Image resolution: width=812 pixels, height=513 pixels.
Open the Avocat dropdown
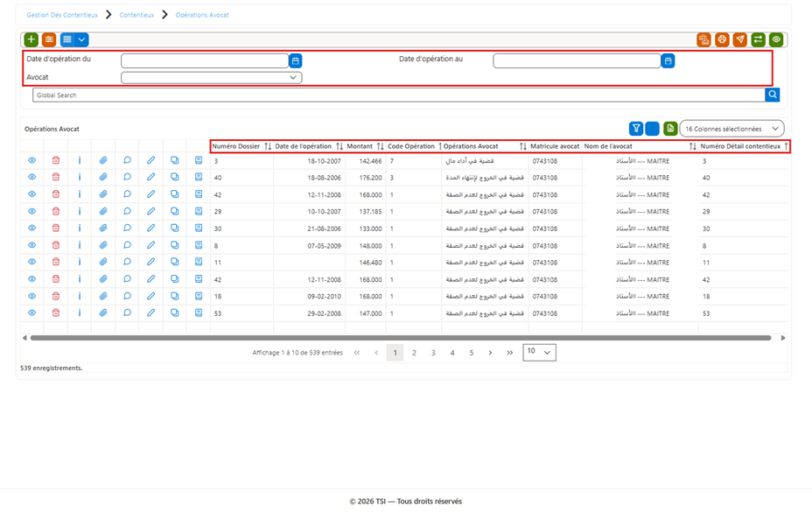pyautogui.click(x=211, y=77)
